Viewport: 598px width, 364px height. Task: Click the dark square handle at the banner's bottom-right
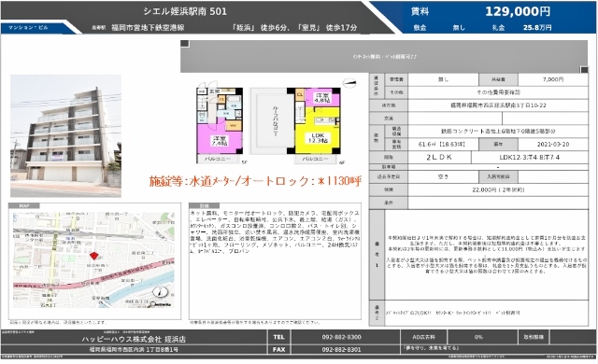pyautogui.click(x=584, y=69)
